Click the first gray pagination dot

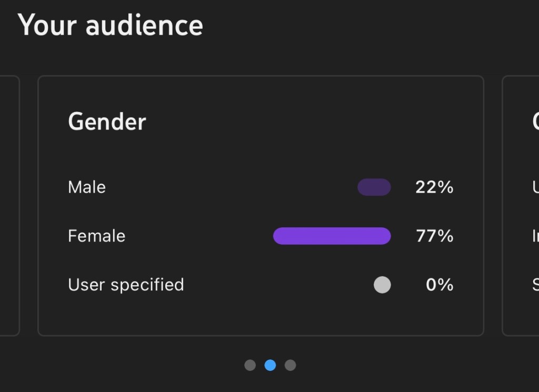[x=250, y=365]
